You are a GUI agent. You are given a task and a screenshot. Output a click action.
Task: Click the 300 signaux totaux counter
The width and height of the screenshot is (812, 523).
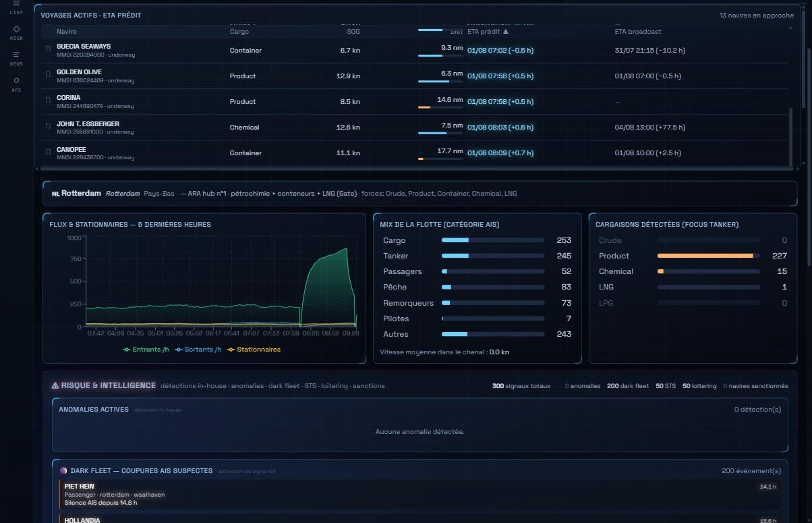click(521, 386)
